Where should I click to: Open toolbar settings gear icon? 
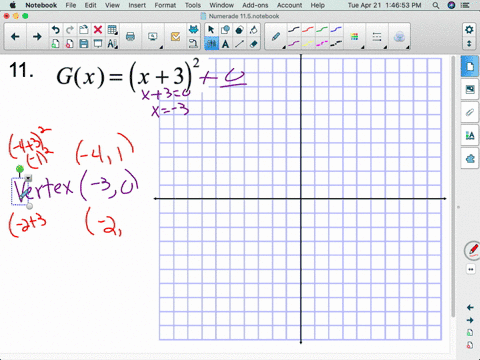point(469,30)
